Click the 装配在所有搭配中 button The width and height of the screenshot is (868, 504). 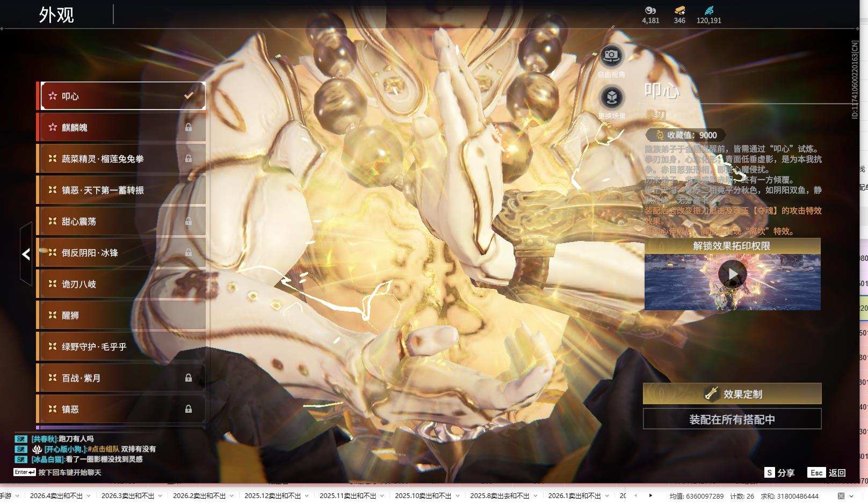point(732,419)
